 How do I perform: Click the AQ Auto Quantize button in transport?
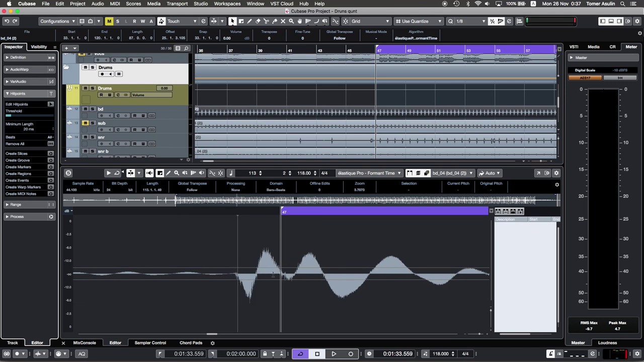pyautogui.click(x=82, y=354)
